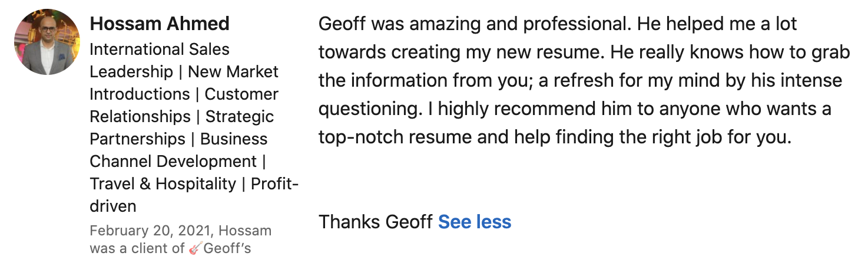The image size is (868, 269).
Task: Click the was a client of text
Action: (137, 248)
